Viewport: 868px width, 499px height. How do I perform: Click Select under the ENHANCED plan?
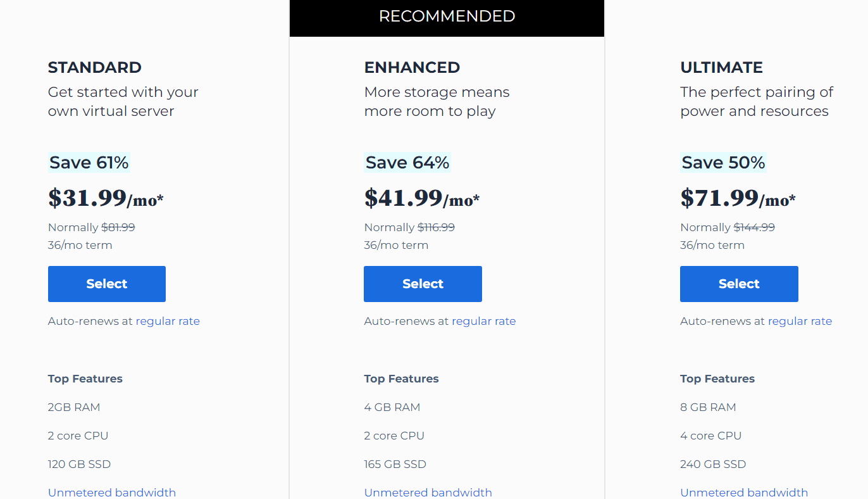coord(423,284)
